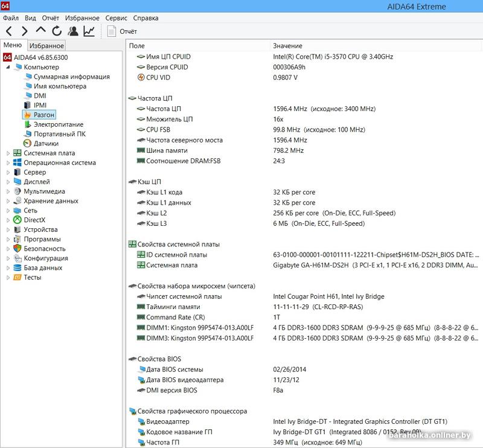The width and height of the screenshot is (483, 448).
Task: Select the Command Rate (CR) row
Action: [304, 317]
